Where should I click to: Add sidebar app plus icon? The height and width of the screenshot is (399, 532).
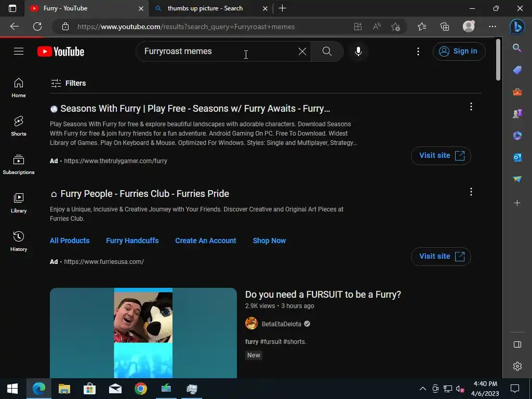517,203
